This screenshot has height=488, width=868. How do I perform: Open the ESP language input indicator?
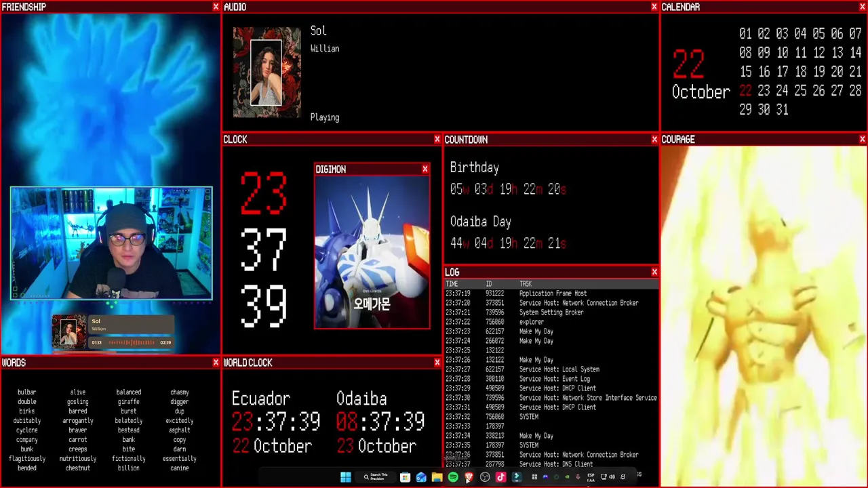coord(591,477)
